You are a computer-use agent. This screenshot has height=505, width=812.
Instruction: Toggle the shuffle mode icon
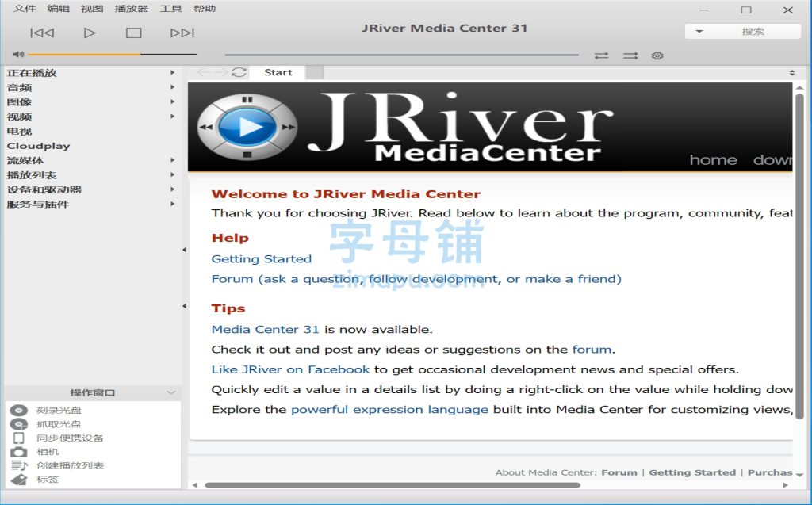pos(630,55)
